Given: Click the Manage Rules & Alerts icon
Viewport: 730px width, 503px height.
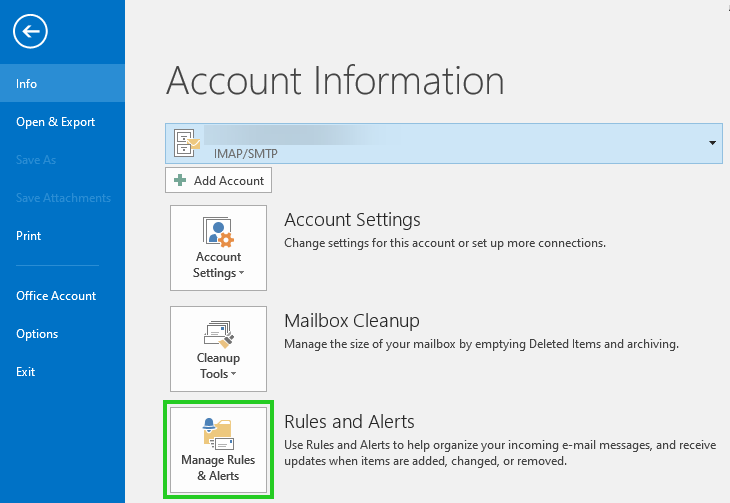Looking at the screenshot, I should [x=218, y=433].
